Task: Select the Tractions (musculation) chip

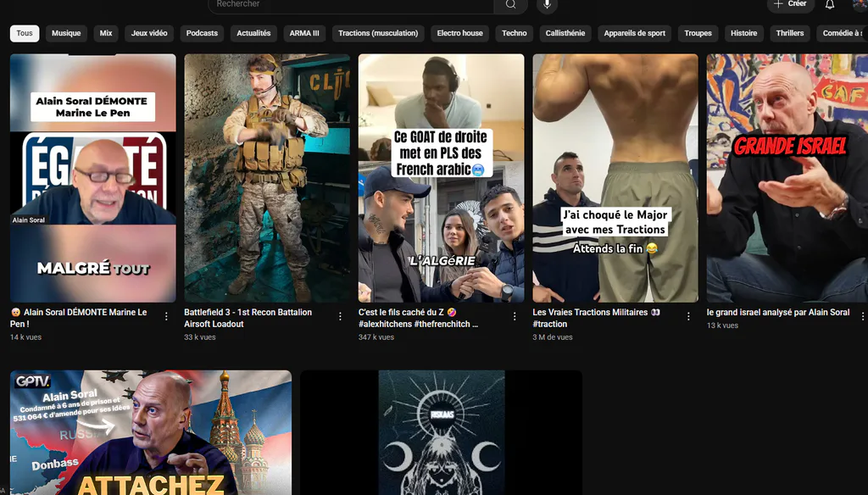Action: tap(378, 33)
